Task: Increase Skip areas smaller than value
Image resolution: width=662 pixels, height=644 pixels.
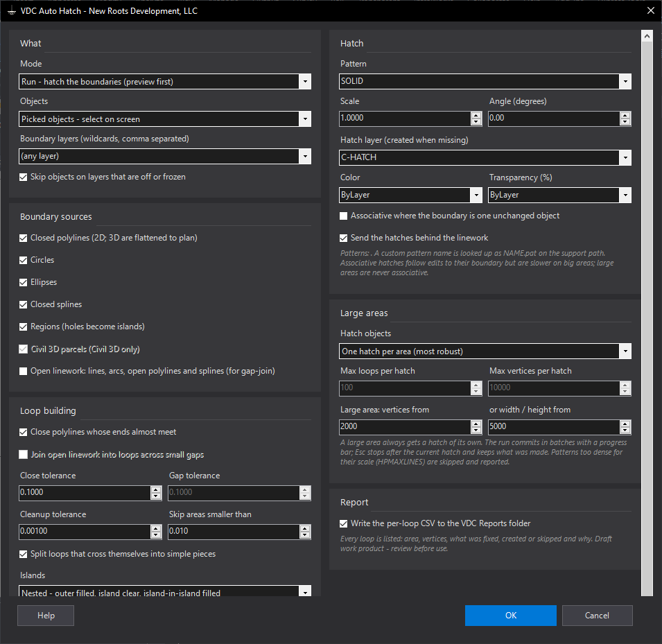Action: 305,528
